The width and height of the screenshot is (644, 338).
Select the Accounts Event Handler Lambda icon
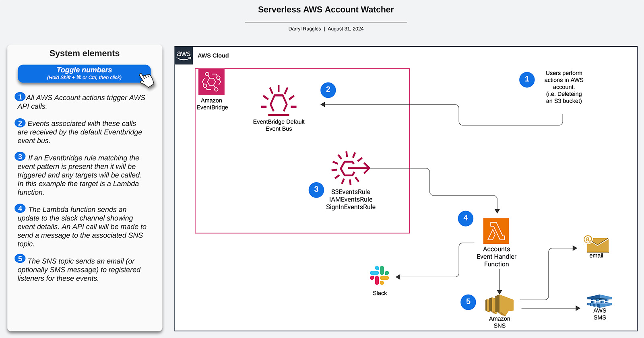click(x=497, y=230)
